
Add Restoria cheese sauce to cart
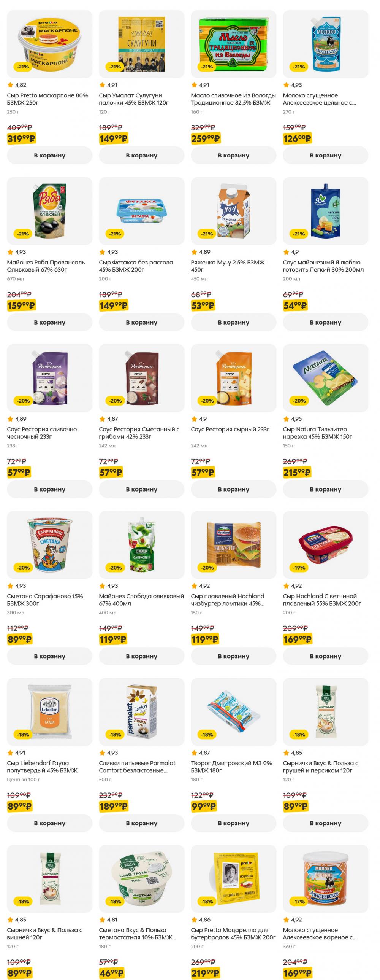233,489
